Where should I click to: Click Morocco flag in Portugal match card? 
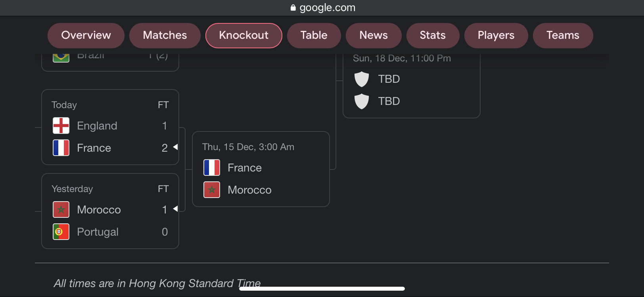61,209
